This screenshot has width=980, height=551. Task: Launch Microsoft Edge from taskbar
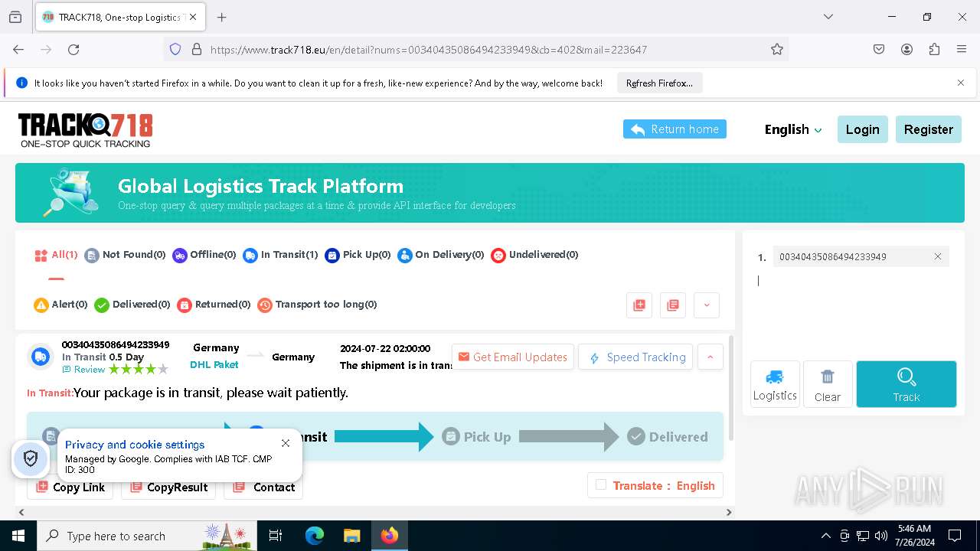click(x=315, y=536)
